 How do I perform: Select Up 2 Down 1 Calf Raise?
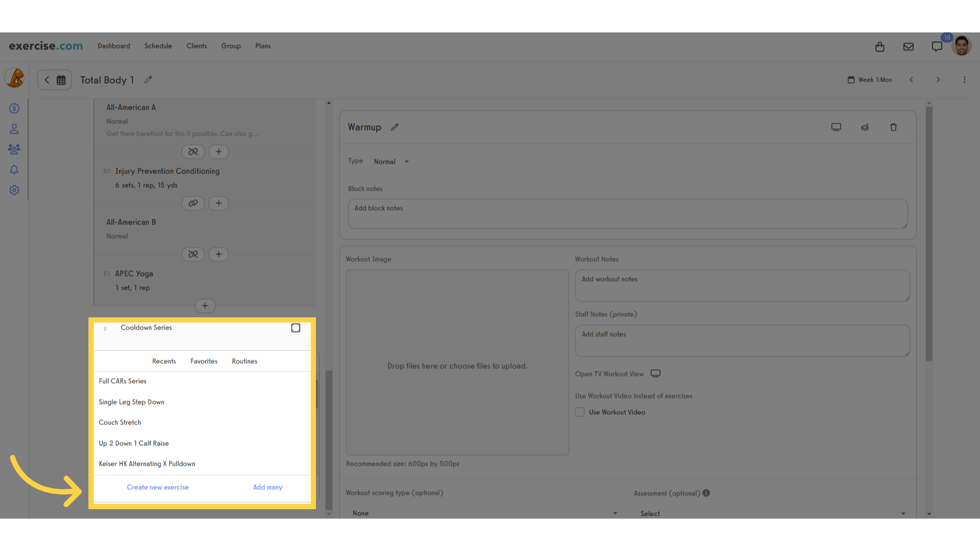tap(202, 443)
